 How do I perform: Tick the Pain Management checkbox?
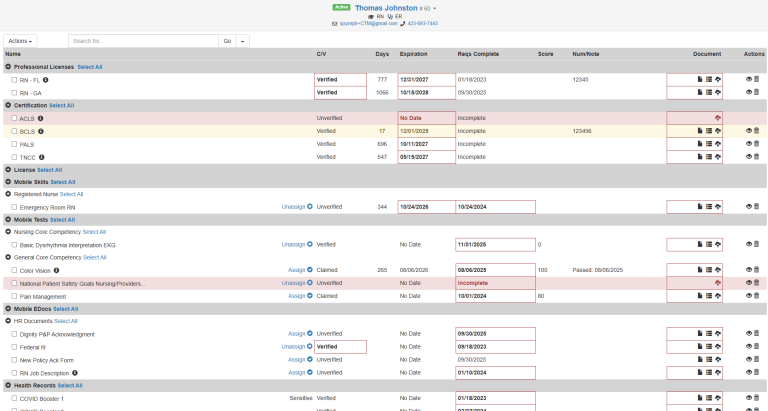tap(14, 296)
